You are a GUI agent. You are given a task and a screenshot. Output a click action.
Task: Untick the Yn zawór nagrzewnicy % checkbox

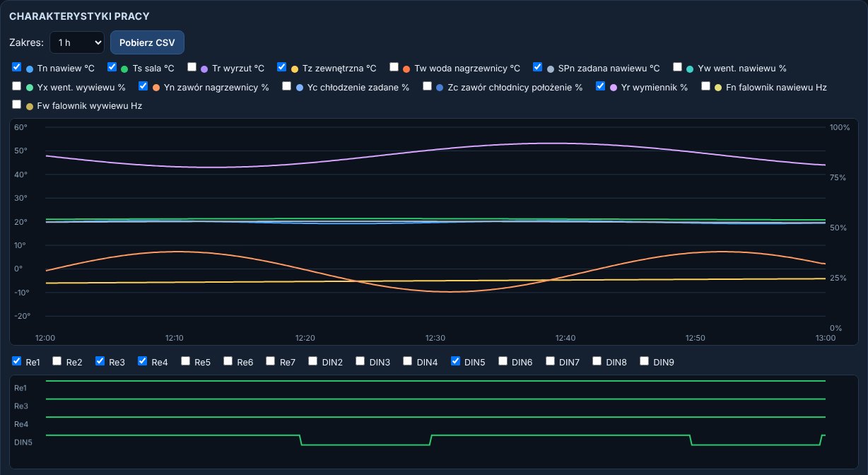143,86
